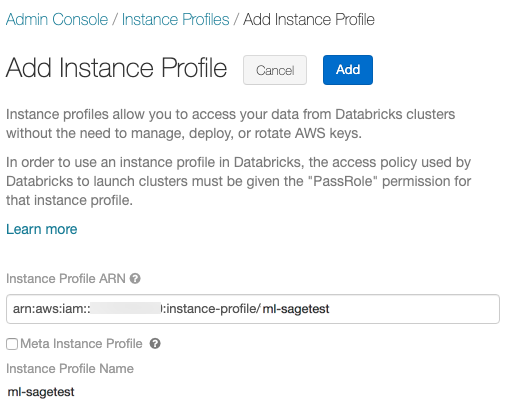Open the Admin Console breadcrumb link
Viewport: 511px width, 416px height.
click(x=57, y=19)
